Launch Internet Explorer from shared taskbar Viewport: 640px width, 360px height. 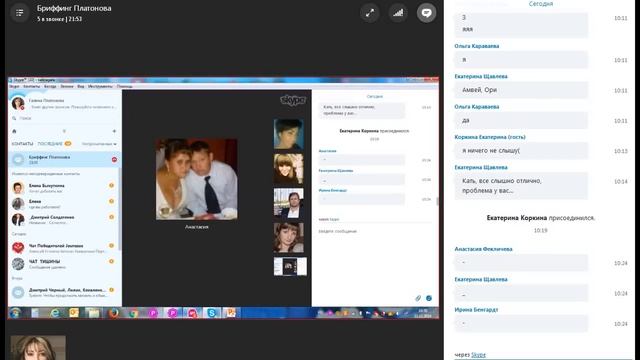(55, 313)
